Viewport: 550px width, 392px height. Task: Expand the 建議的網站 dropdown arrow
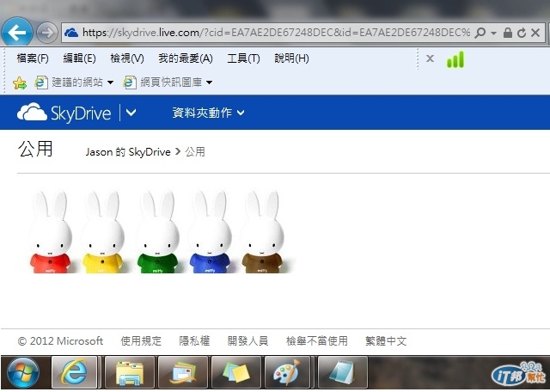coord(110,83)
